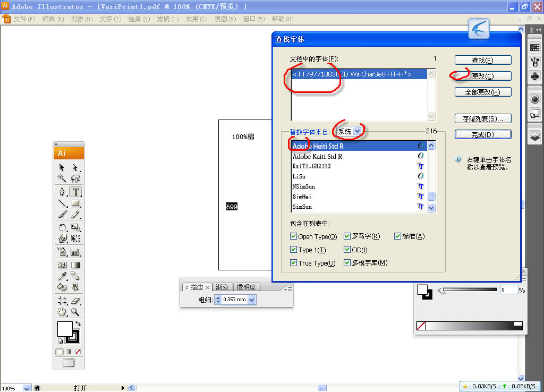544x392 pixels.
Task: Select the Blend tool
Action: (x=75, y=276)
